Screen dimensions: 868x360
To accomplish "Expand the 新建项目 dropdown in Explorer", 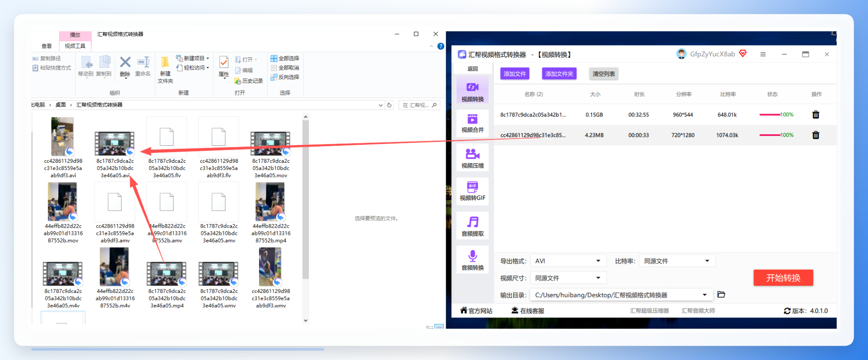I will (208, 59).
